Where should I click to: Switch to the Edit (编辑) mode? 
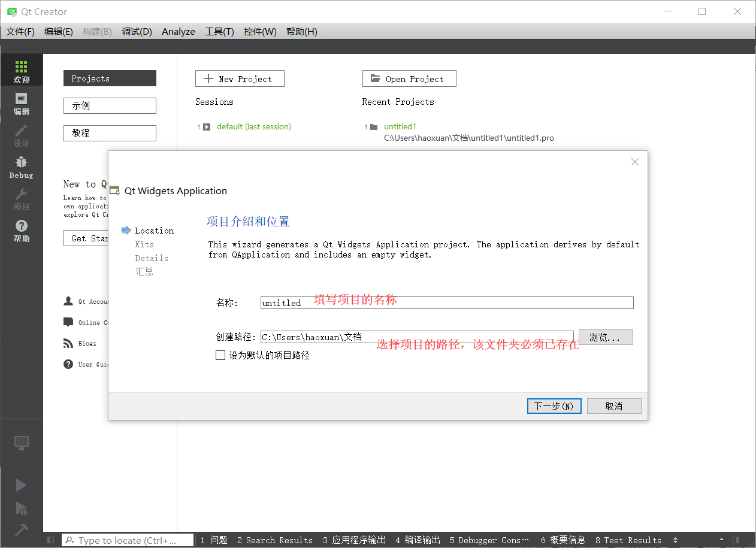[x=21, y=104]
